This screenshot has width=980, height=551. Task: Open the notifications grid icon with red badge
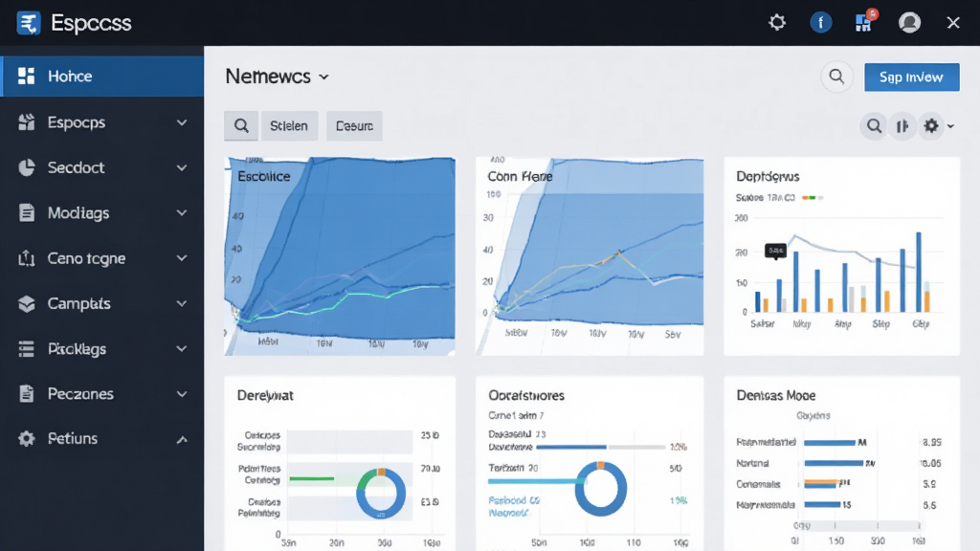coord(865,22)
